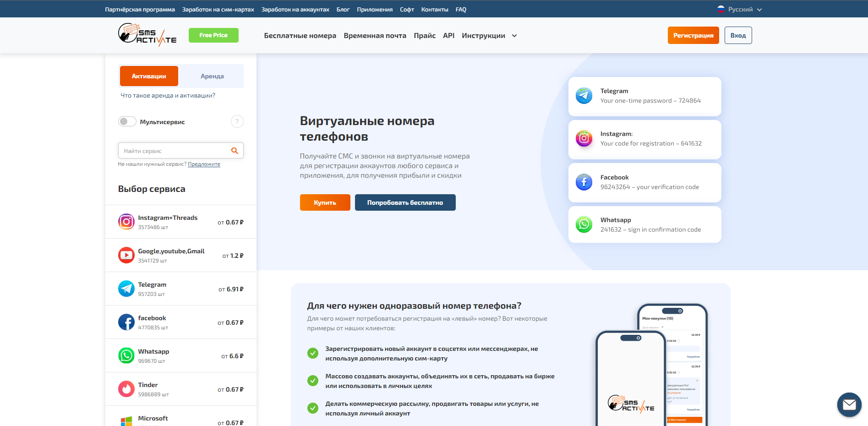Click the Free Price button
The image size is (868, 426).
[213, 35]
